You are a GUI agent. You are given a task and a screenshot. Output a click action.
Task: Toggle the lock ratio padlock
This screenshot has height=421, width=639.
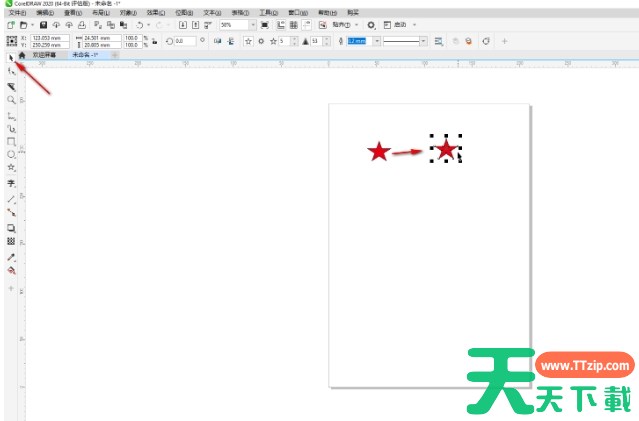pos(154,41)
